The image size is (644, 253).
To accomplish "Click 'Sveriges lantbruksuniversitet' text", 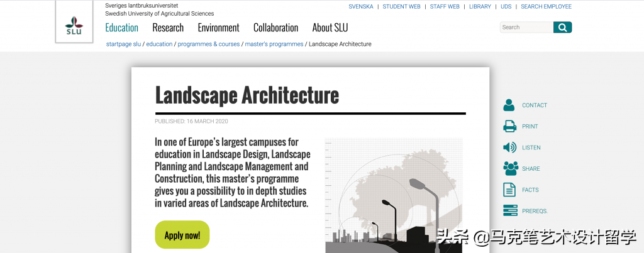I will coord(142,6).
